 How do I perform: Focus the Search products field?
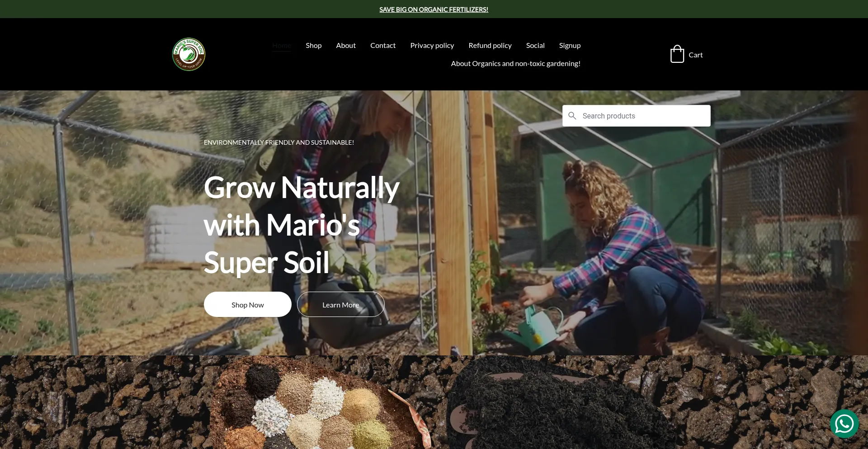click(x=637, y=116)
